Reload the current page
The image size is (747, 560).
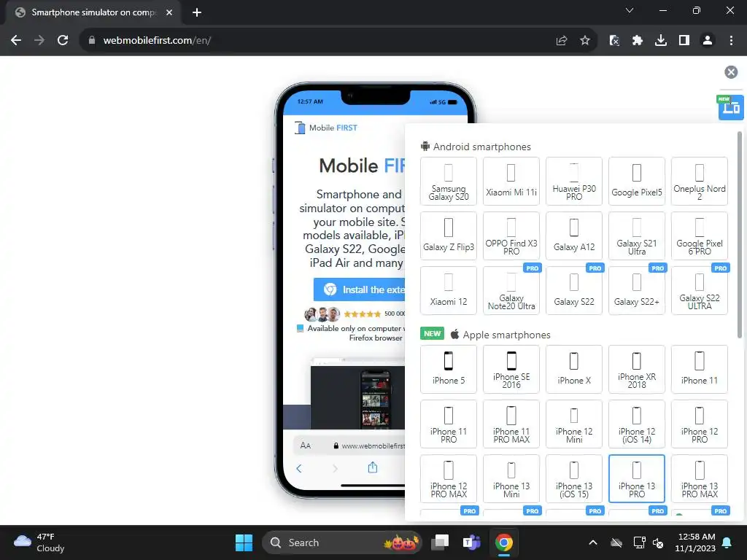click(x=63, y=41)
